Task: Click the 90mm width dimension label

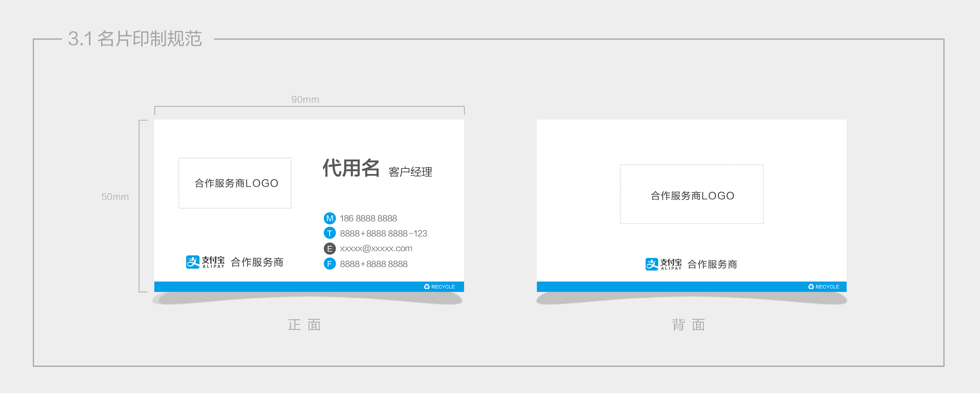Action: click(305, 99)
